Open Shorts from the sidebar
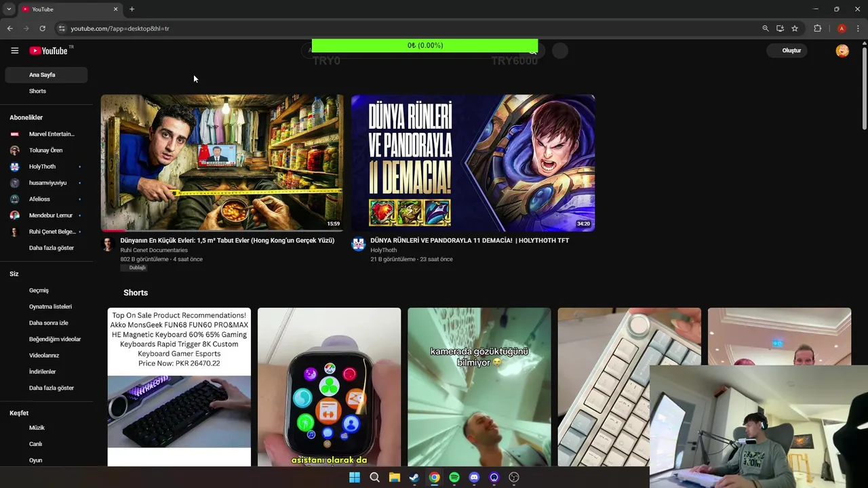 pos(47,91)
